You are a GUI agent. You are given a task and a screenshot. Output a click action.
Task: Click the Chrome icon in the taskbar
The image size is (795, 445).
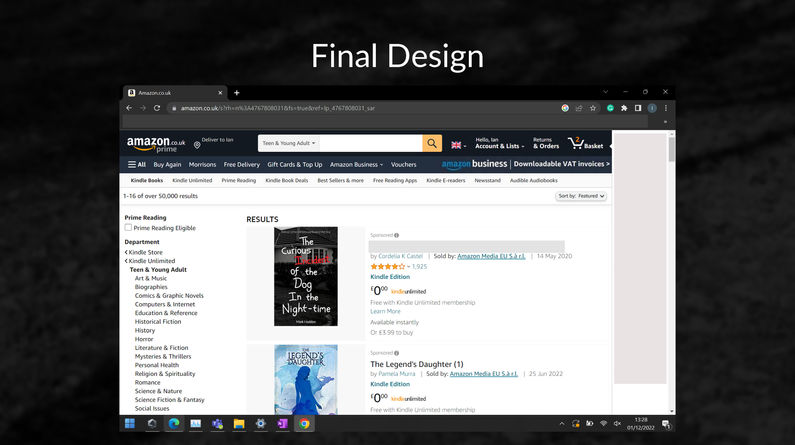(304, 424)
